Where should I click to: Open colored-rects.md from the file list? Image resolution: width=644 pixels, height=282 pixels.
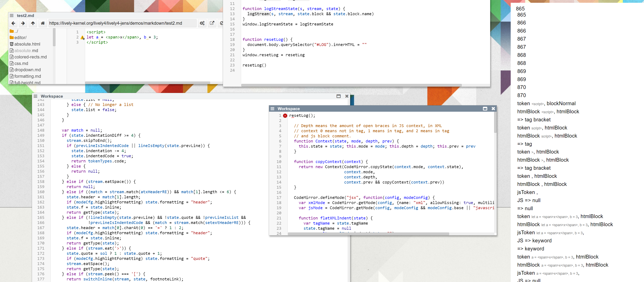click(30, 57)
